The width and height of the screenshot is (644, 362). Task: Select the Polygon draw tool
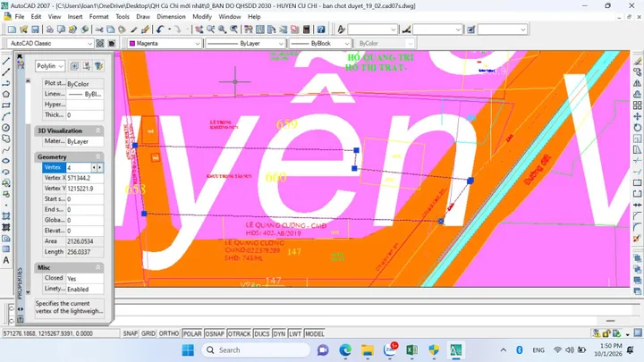[6, 95]
